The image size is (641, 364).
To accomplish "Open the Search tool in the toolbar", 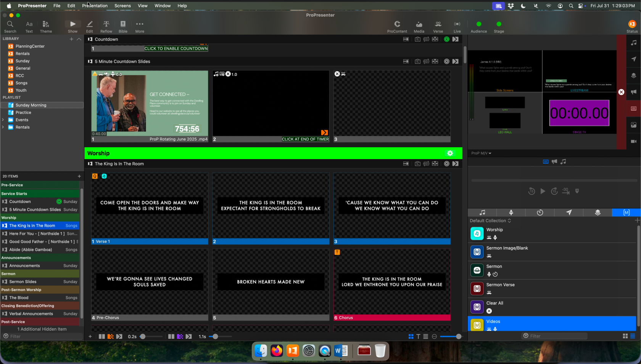I will pos(10,26).
